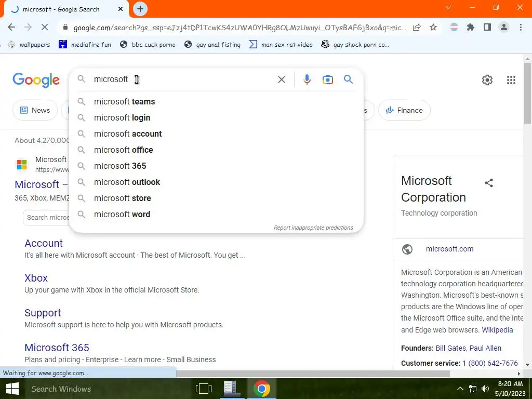The height and width of the screenshot is (399, 532).
Task: Click the horizontal page scrollbar
Action: tap(313, 374)
